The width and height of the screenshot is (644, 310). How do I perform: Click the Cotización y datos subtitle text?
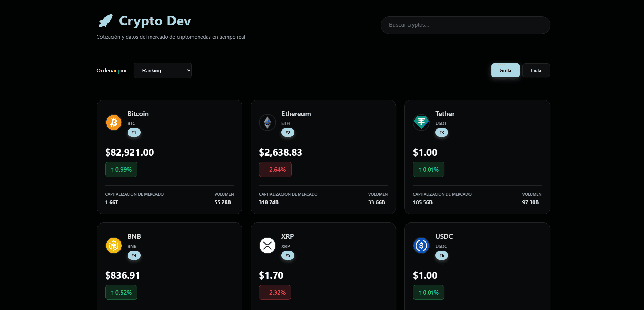click(171, 37)
